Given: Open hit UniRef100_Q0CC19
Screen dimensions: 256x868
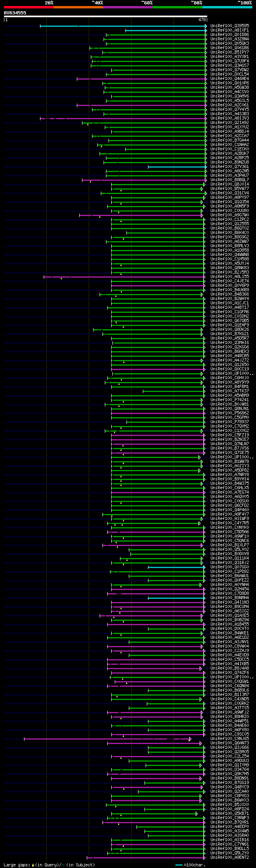Looking at the screenshot, I should (230, 369).
